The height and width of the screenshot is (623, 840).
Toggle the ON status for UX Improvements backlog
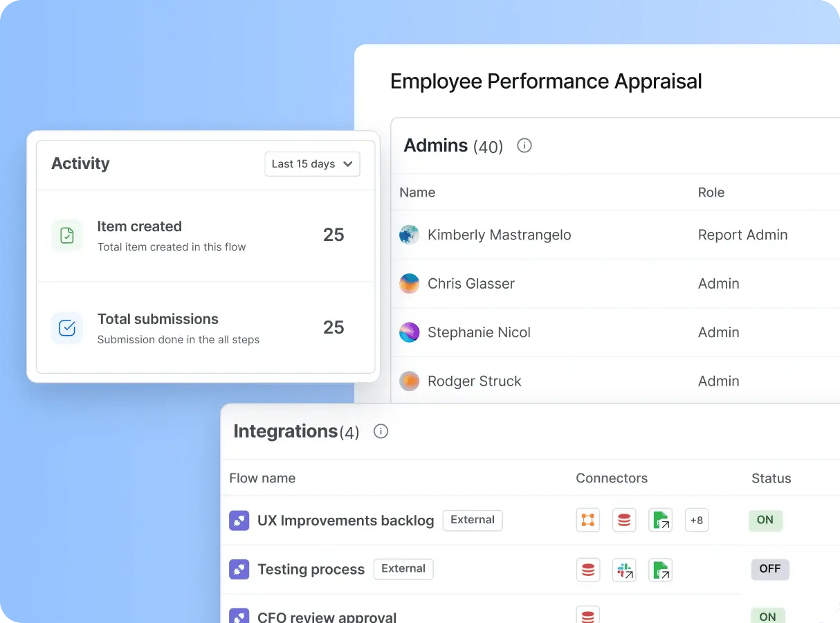[x=765, y=521]
